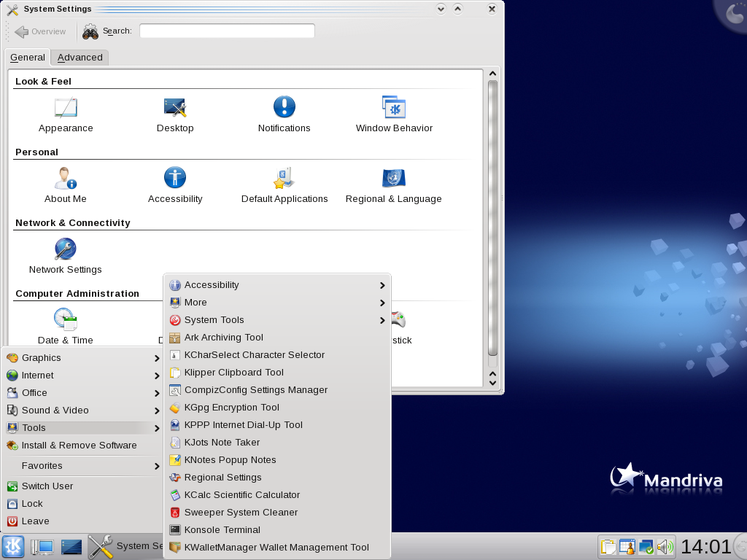Expand Office menu category

click(x=83, y=393)
